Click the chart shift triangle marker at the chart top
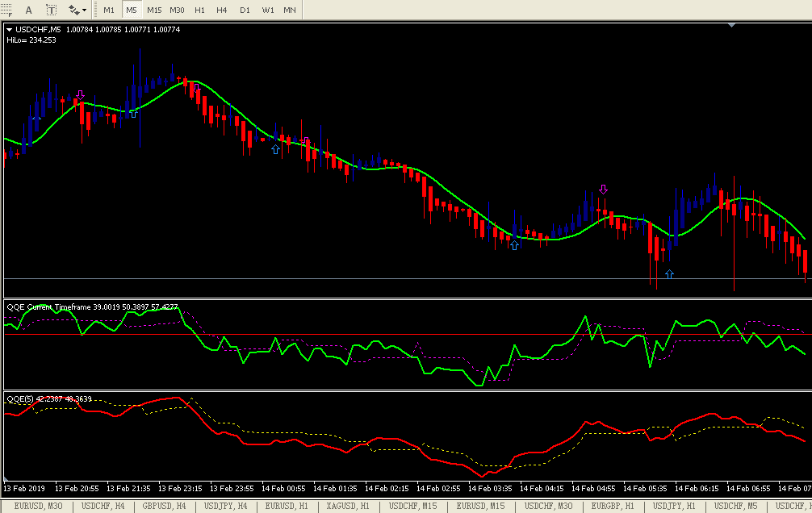This screenshot has height=513, width=812. pyautogui.click(x=732, y=25)
